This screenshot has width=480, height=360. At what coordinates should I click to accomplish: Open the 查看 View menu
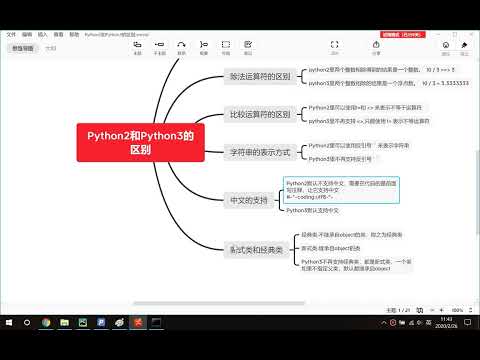coord(58,34)
